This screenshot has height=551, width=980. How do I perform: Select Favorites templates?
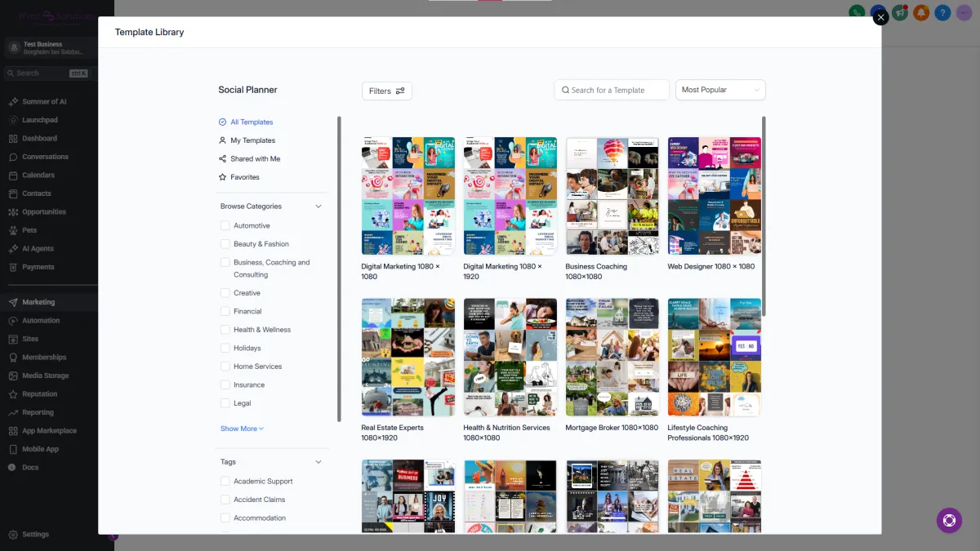tap(238, 177)
